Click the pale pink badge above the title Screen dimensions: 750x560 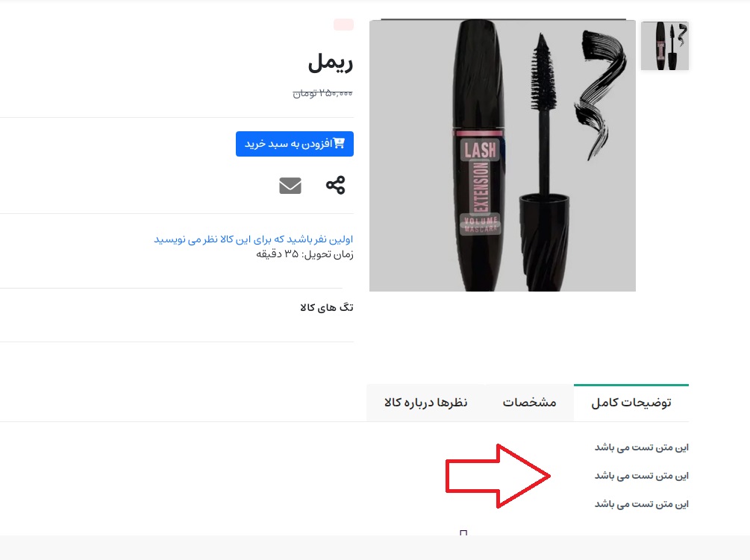[343, 25]
